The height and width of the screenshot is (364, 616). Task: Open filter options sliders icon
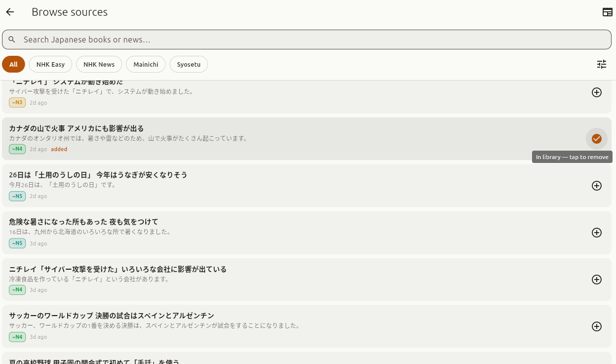click(602, 64)
